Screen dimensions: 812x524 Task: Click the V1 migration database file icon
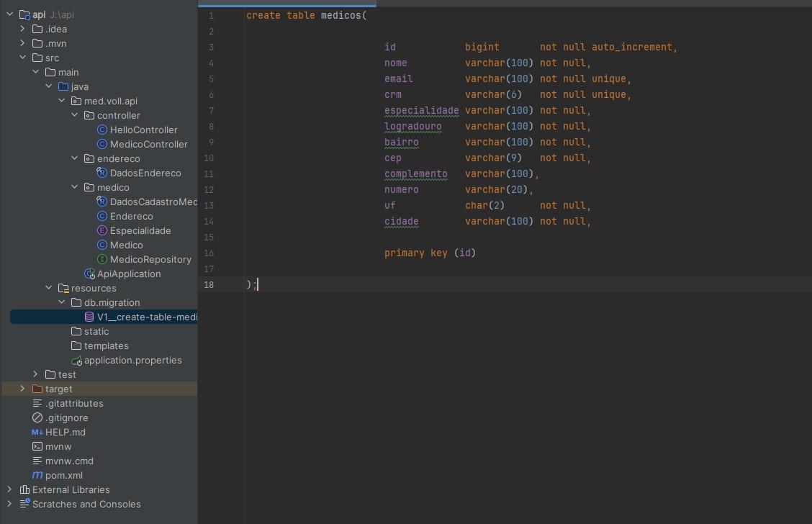pos(89,317)
